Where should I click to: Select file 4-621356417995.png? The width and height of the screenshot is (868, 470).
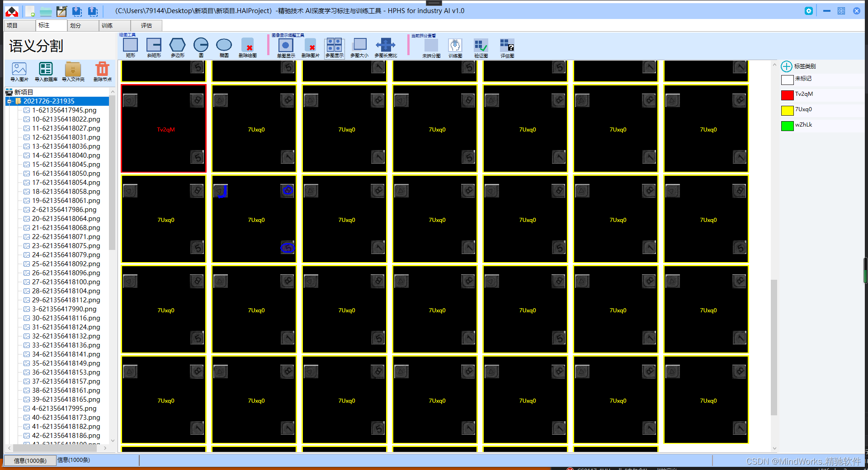click(64, 409)
